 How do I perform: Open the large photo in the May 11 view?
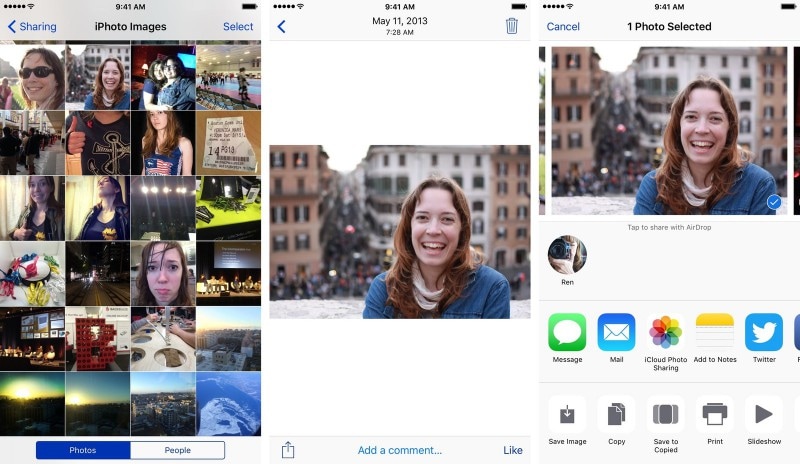click(400, 232)
